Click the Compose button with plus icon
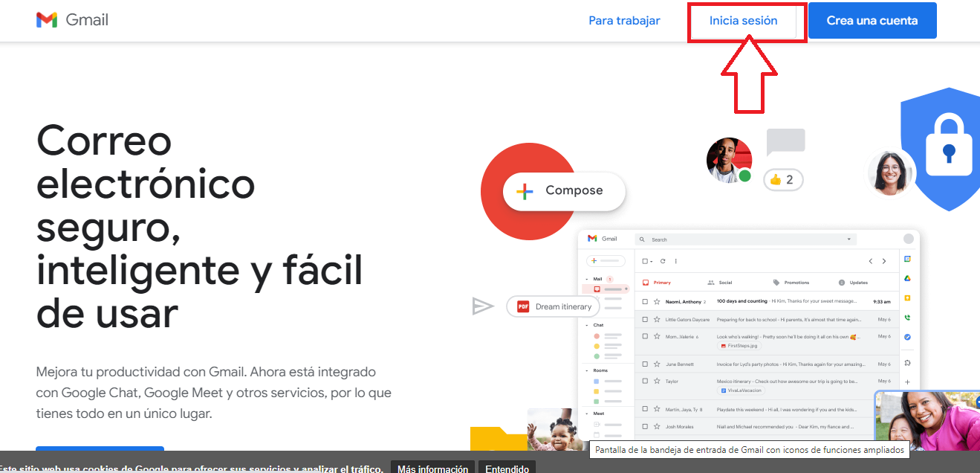 pos(563,191)
